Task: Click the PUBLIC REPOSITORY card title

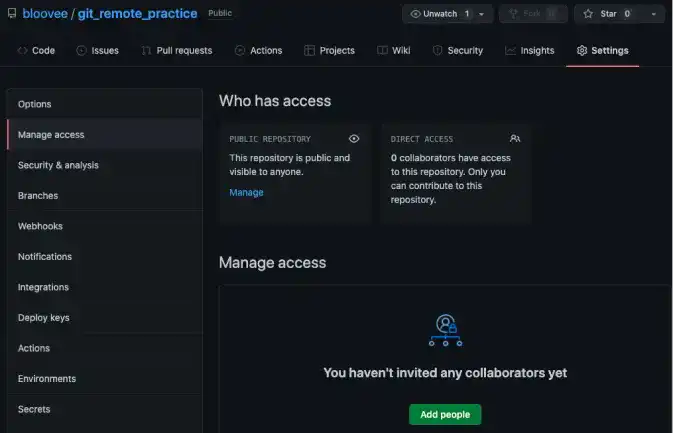Action: [x=270, y=139]
